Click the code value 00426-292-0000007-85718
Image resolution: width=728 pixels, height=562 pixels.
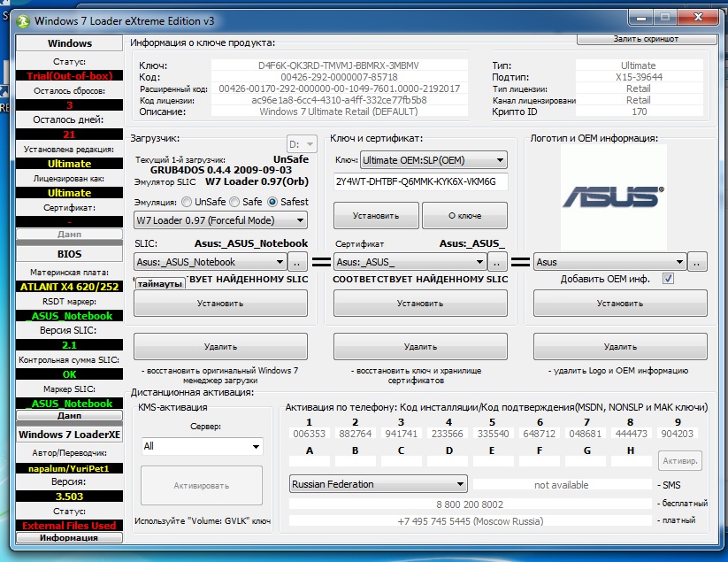(x=339, y=77)
